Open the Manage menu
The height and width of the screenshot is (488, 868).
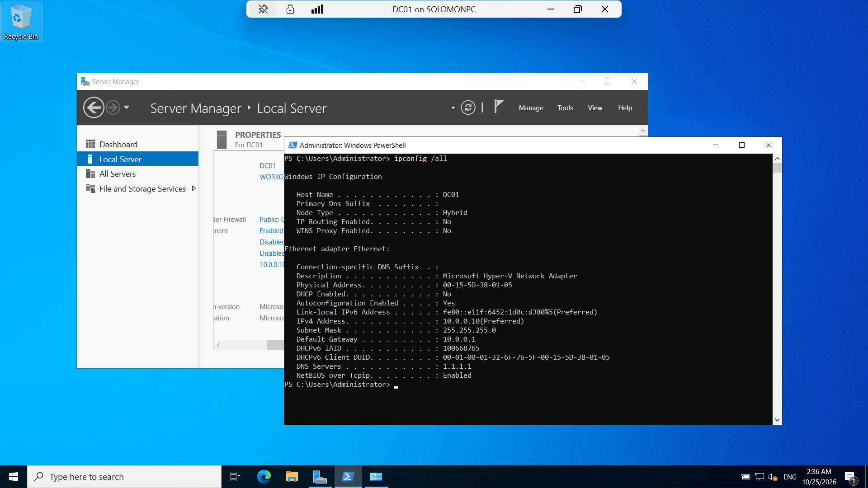[x=531, y=108]
